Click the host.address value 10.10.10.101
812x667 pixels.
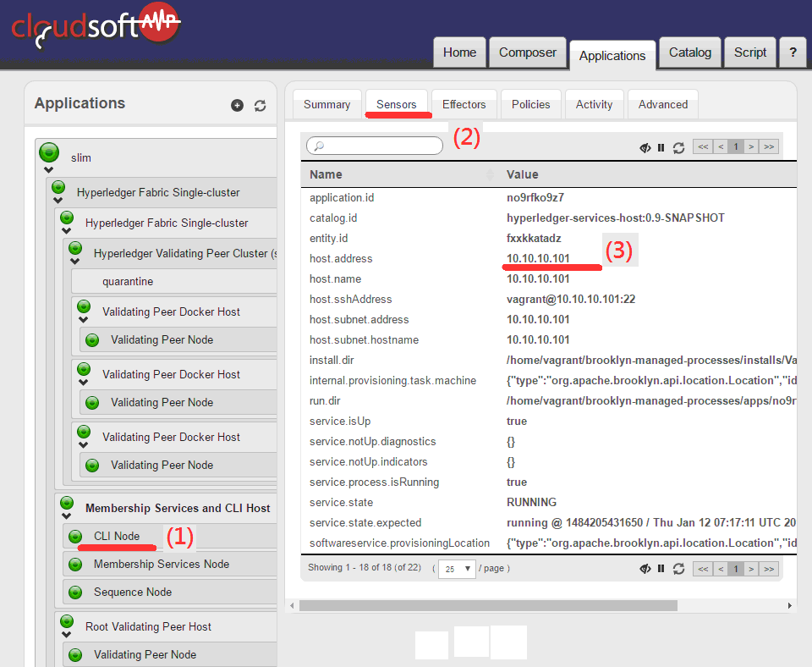point(538,258)
